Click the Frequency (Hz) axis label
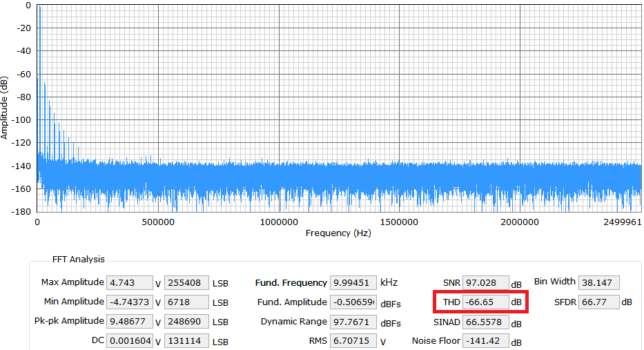The image size is (644, 350). point(338,233)
